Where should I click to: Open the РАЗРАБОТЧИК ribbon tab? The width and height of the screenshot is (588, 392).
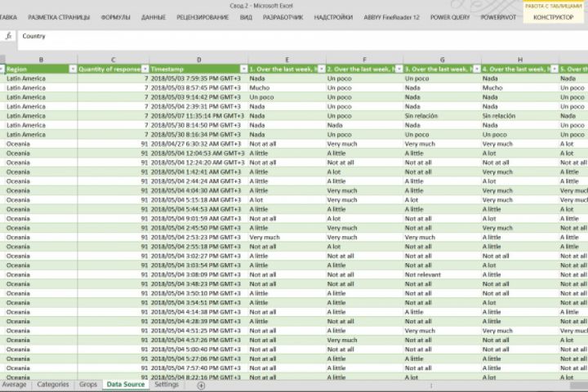tap(283, 17)
